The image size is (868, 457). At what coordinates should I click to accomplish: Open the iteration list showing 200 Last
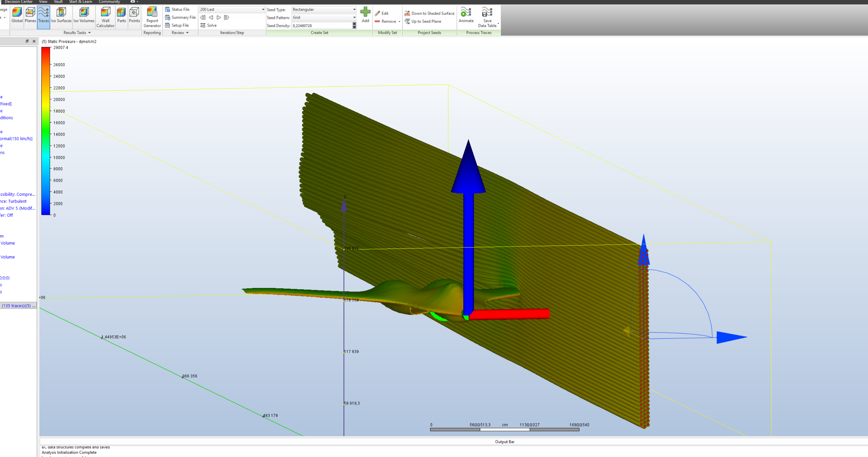pos(263,10)
